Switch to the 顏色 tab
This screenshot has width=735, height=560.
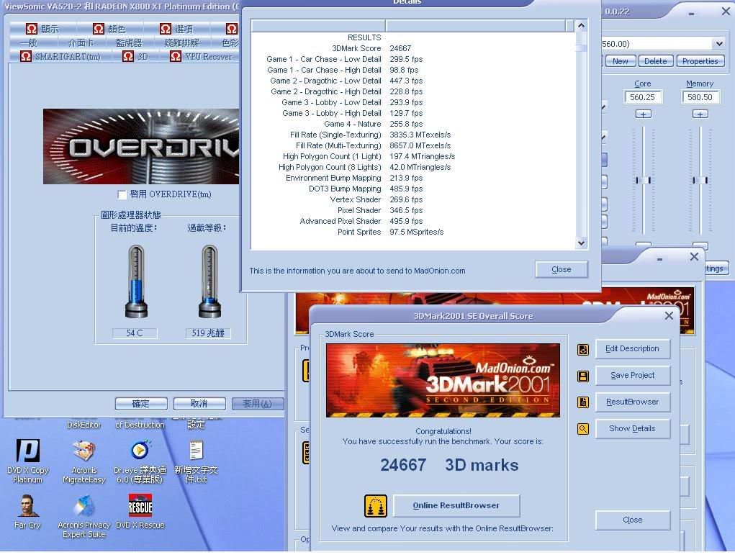tap(110, 29)
